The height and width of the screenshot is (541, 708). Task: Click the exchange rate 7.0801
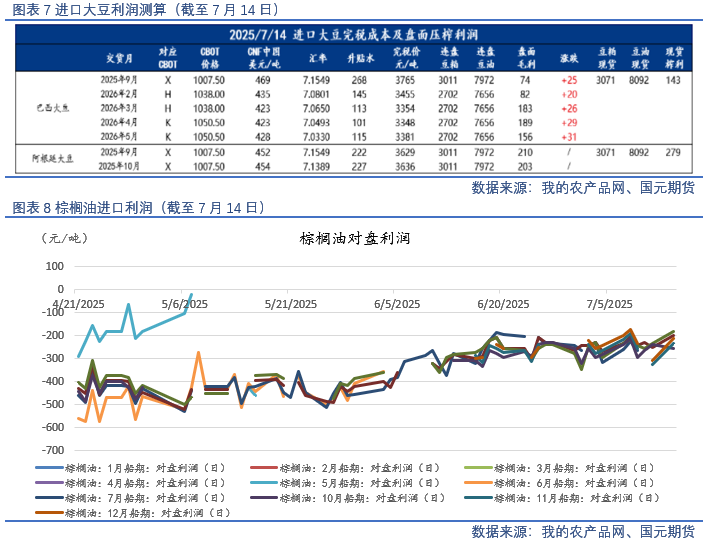click(316, 94)
